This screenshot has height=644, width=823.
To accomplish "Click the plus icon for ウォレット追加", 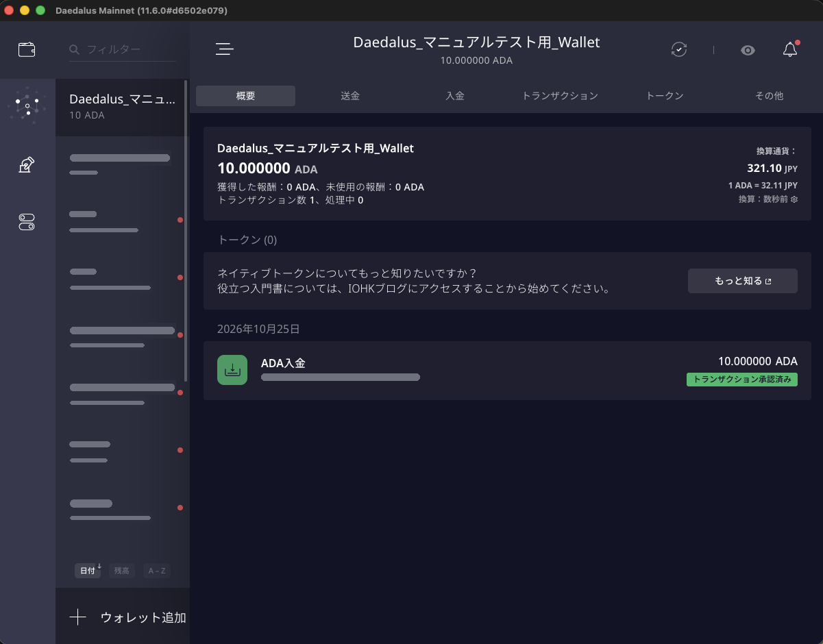I will tap(78, 617).
